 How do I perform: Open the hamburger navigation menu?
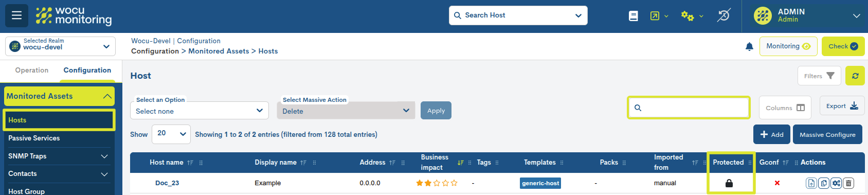coord(16,15)
